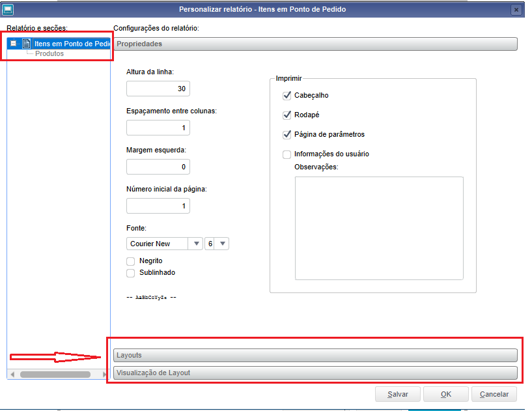Collapse the Itens em Ponto de Pedido node
Image resolution: width=532 pixels, height=411 pixels.
[x=13, y=44]
